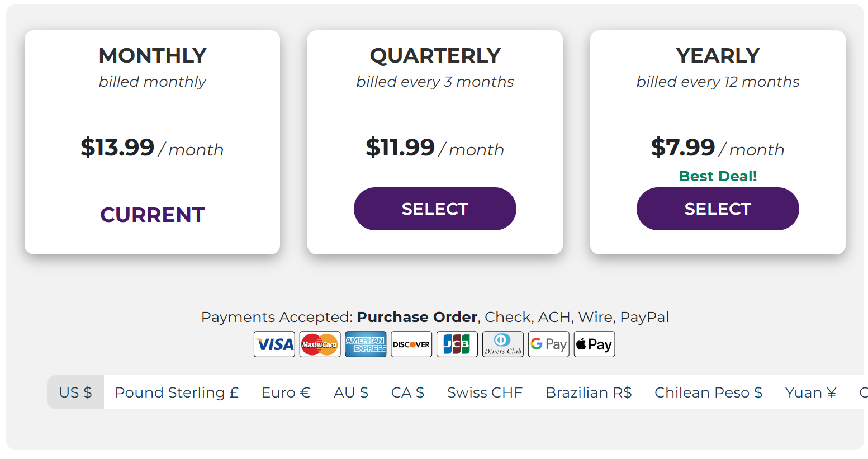This screenshot has width=868, height=459.
Task: Click the MasterCard payment icon
Action: click(320, 344)
